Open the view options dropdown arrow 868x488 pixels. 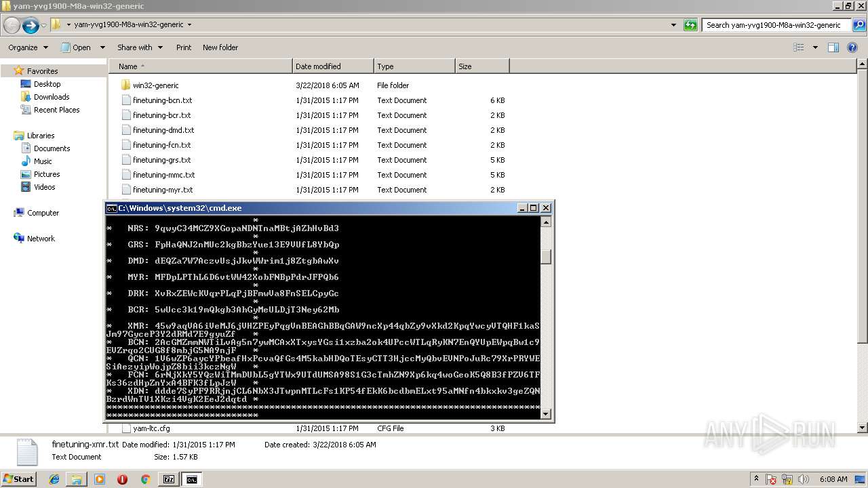pos(815,47)
